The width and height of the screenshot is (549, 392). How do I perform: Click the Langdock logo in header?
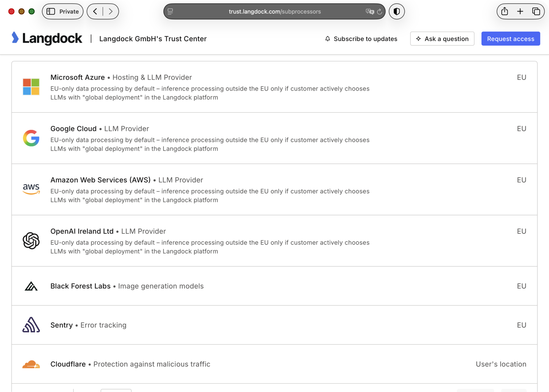[x=47, y=38]
